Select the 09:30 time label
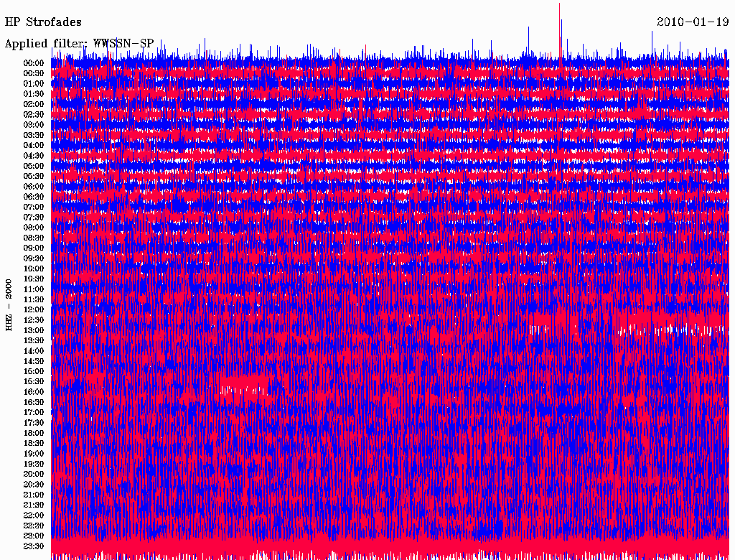Image resolution: width=735 pixels, height=560 pixels. pos(34,258)
